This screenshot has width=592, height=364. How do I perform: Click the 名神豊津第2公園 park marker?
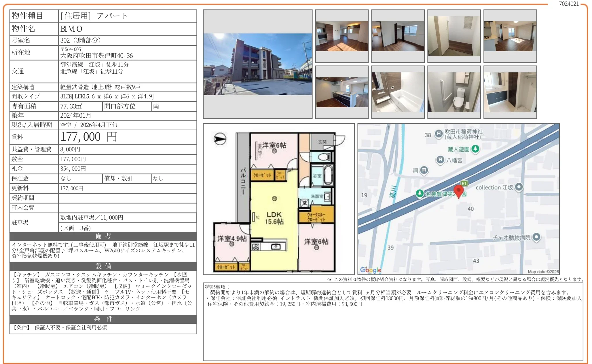click(x=420, y=193)
